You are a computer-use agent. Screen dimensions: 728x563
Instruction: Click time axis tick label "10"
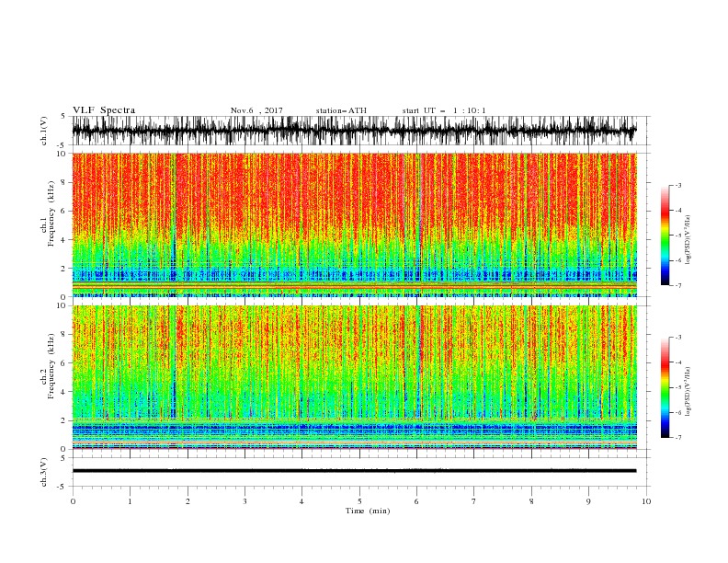coord(646,501)
